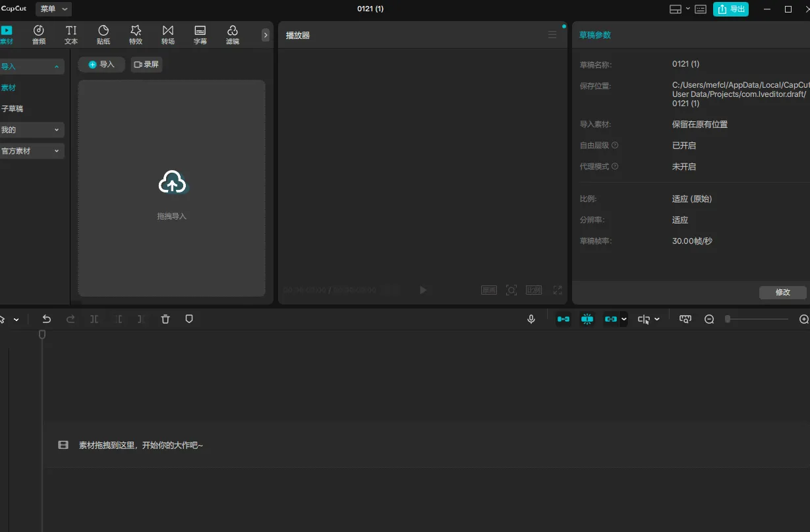Click the 自由层级 info icon

[x=615, y=145]
